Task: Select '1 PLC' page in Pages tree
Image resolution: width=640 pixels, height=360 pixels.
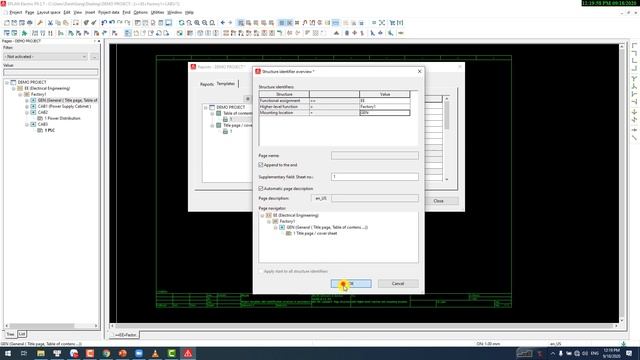Action: pos(49,130)
